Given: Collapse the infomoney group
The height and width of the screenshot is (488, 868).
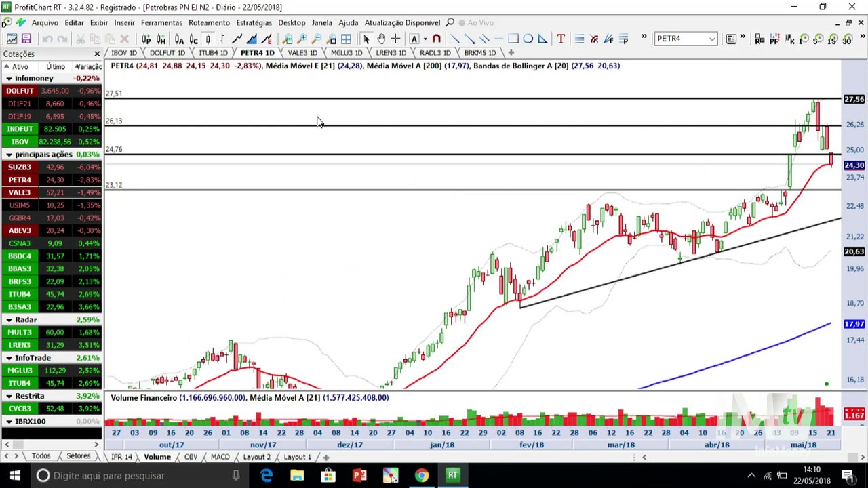Looking at the screenshot, I should (9, 79).
